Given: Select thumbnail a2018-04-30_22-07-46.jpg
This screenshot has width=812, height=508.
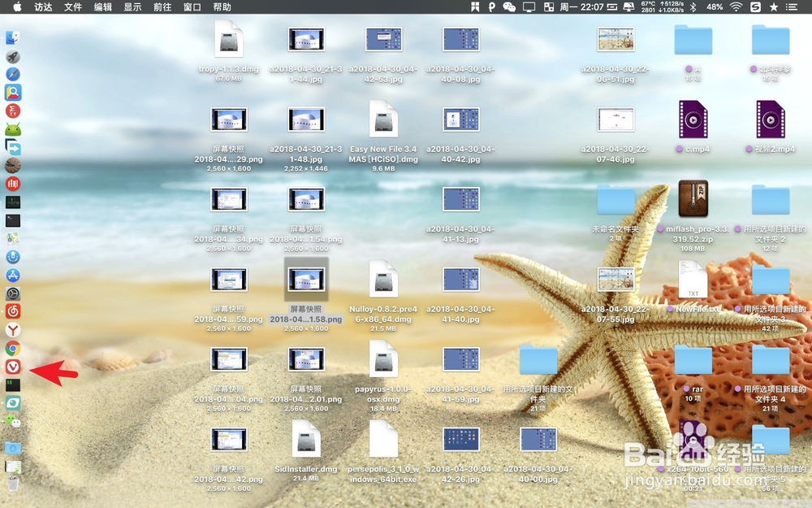Looking at the screenshot, I should pyautogui.click(x=615, y=119).
